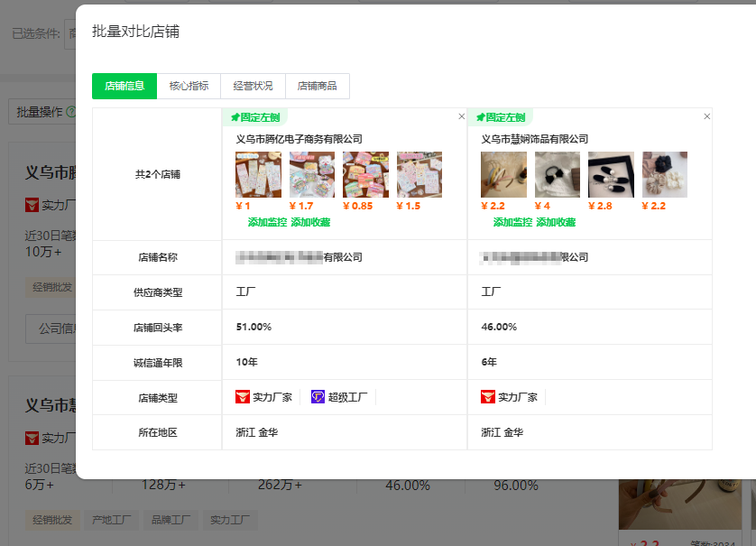Viewport: 756px width, 546px height.
Task: Click the purple 超级工厂 badge icon
Action: 318,397
